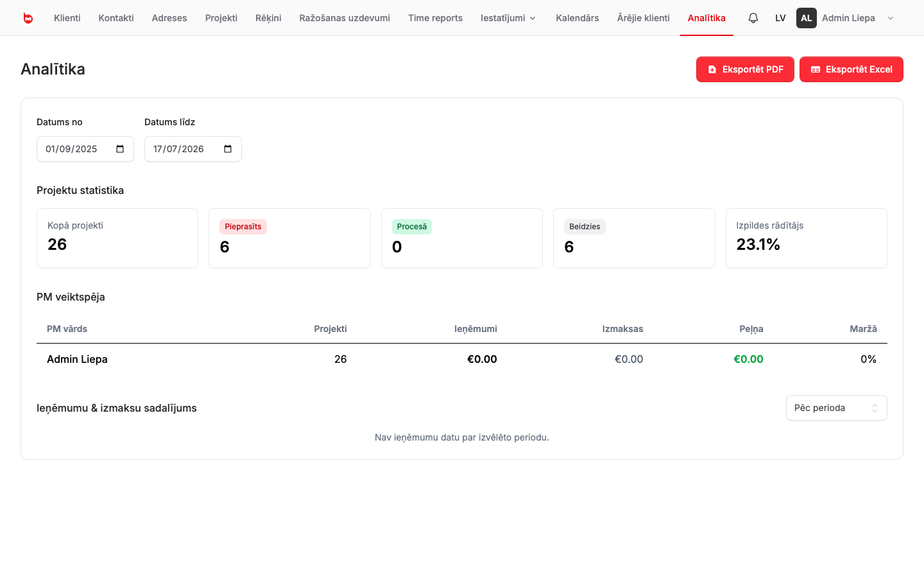
Task: Click the Beidzies status badge
Action: [x=585, y=227]
